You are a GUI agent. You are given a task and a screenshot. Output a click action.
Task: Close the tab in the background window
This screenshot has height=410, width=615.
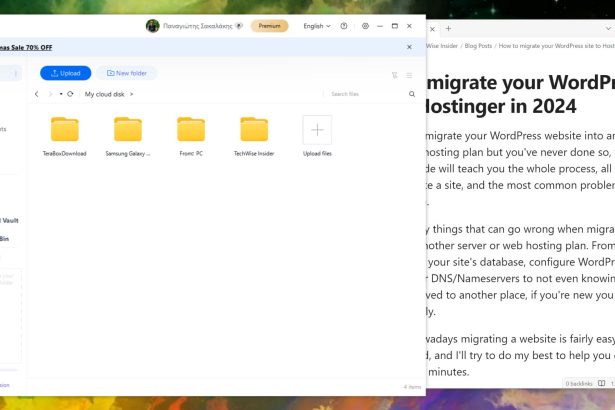[x=432, y=29]
